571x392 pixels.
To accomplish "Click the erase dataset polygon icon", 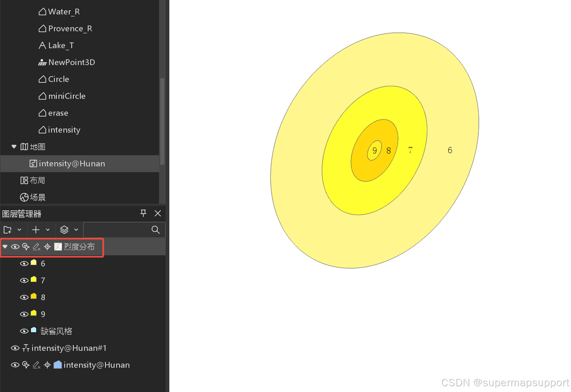I will [x=42, y=113].
